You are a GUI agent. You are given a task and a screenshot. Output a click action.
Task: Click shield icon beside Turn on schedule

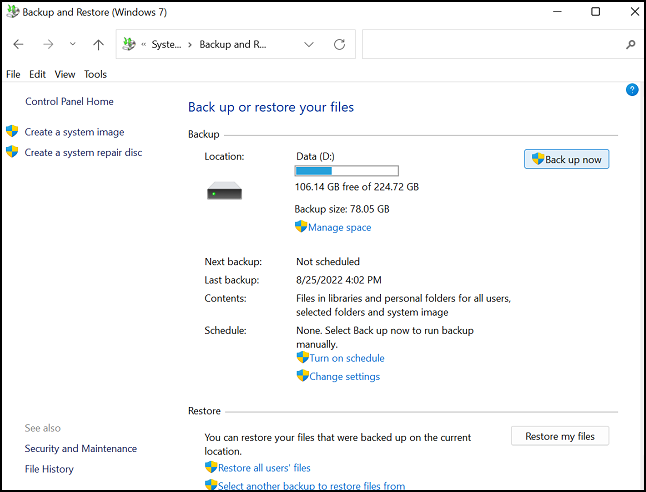coord(303,357)
